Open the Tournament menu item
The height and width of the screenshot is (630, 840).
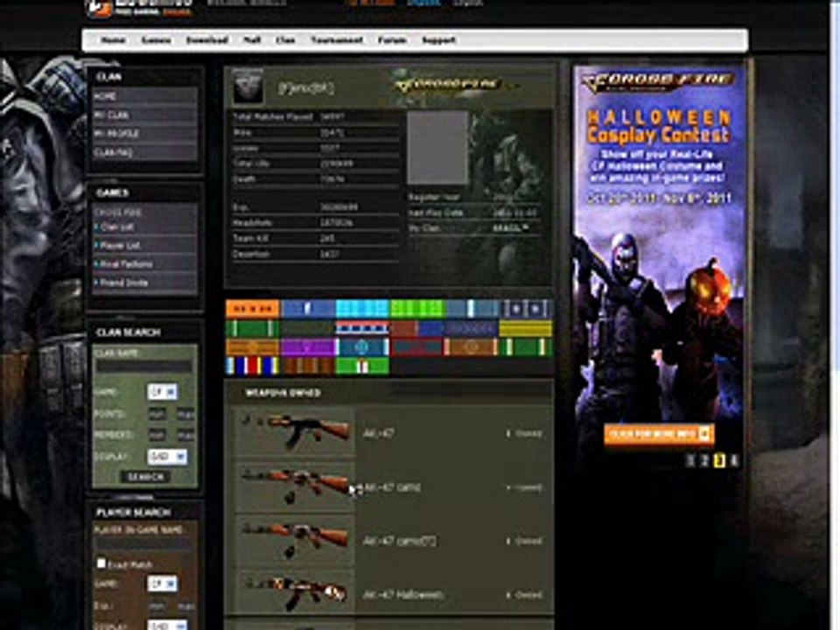336,40
